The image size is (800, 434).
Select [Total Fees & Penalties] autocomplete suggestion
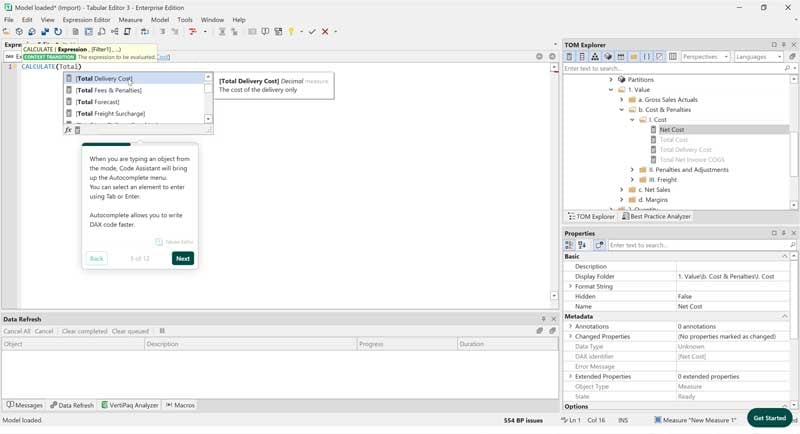tap(134, 90)
